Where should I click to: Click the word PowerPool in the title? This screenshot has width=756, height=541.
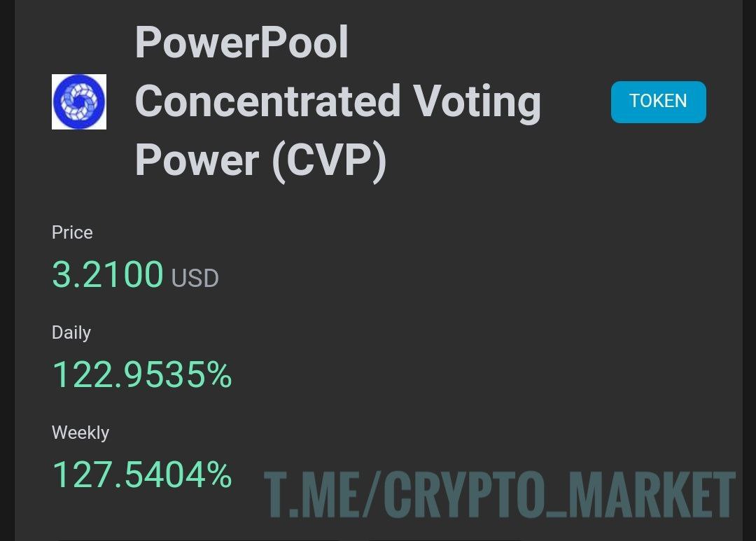tap(241, 41)
